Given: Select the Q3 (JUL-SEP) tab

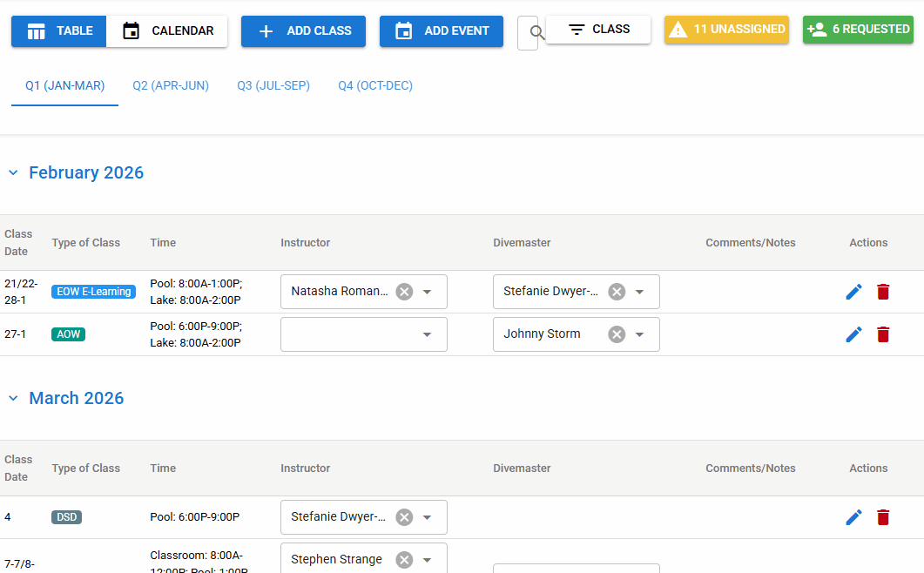Looking at the screenshot, I should click(x=273, y=86).
